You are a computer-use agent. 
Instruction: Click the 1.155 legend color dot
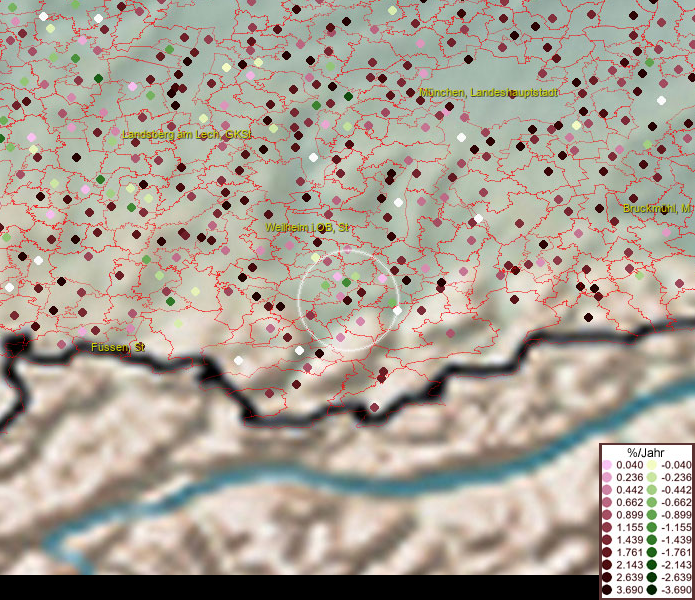608,525
